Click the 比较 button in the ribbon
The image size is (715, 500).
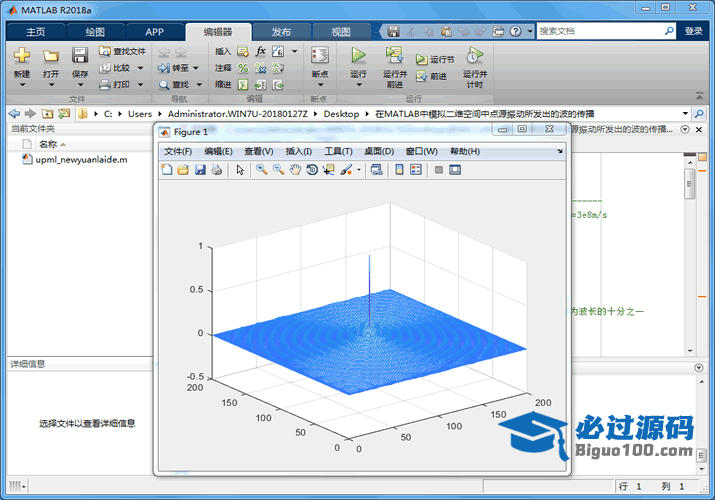tap(115, 68)
